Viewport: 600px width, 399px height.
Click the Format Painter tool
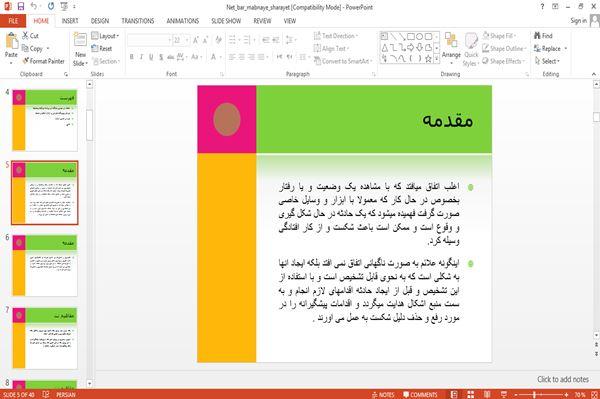44,61
